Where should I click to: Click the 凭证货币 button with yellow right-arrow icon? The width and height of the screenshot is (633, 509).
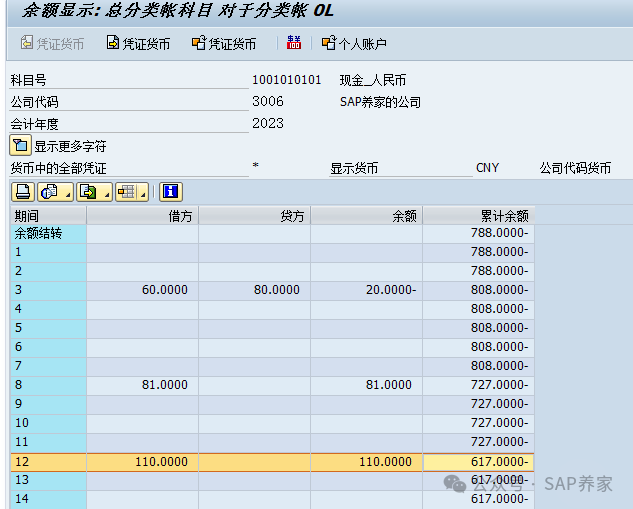(138, 43)
